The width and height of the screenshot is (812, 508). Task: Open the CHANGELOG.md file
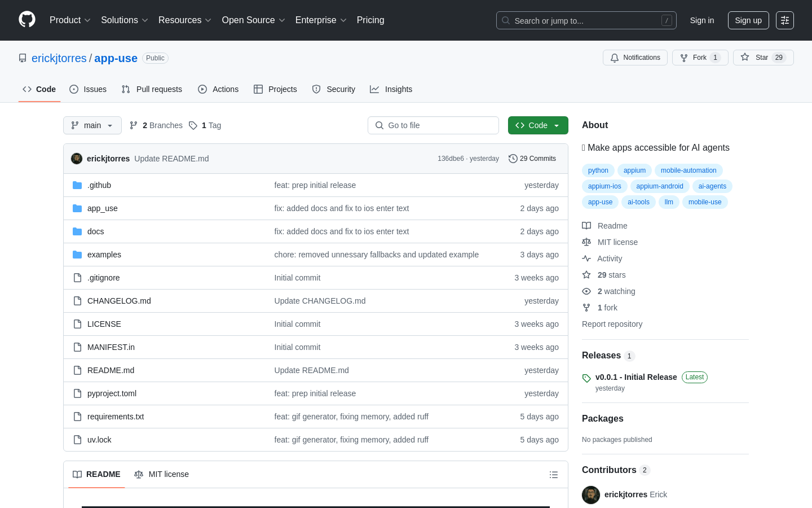(119, 301)
